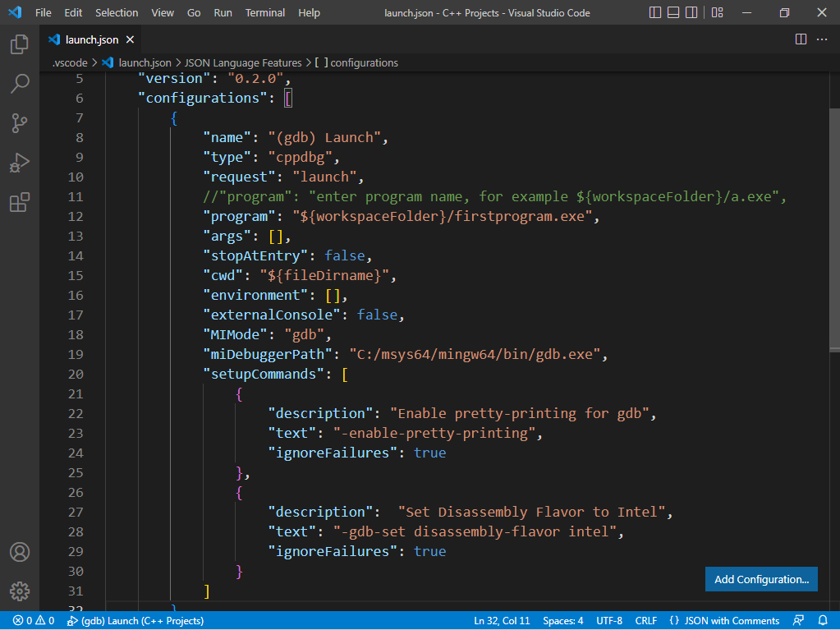The width and height of the screenshot is (840, 630).
Task: Click the "configurations" key on line 6
Action: 203,98
